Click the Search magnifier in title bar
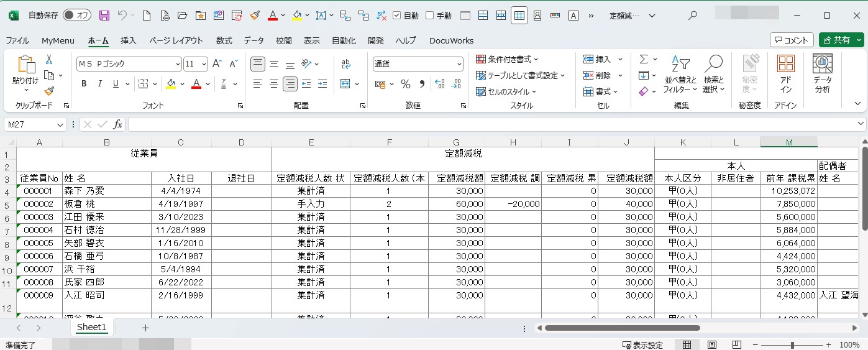 (x=693, y=16)
